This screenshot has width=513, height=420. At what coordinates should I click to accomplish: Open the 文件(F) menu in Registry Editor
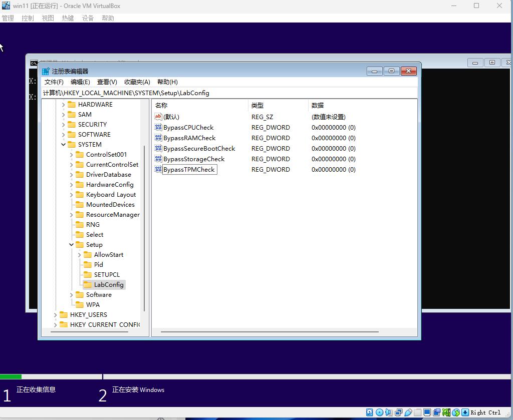54,82
